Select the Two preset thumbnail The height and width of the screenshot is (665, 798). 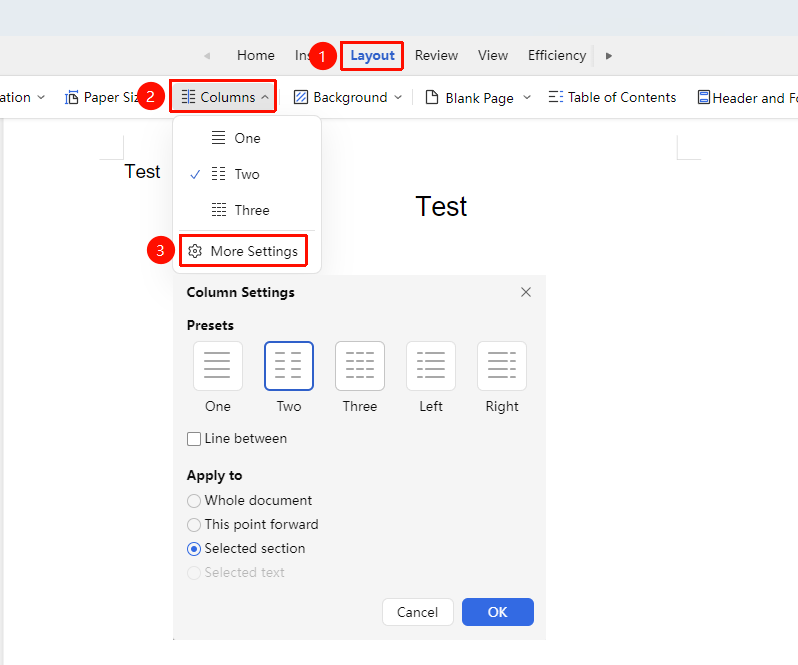point(289,366)
